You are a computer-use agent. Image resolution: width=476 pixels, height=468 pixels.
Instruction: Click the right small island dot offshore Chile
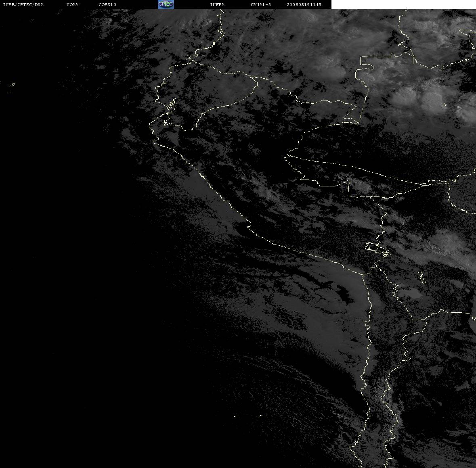tap(260, 416)
